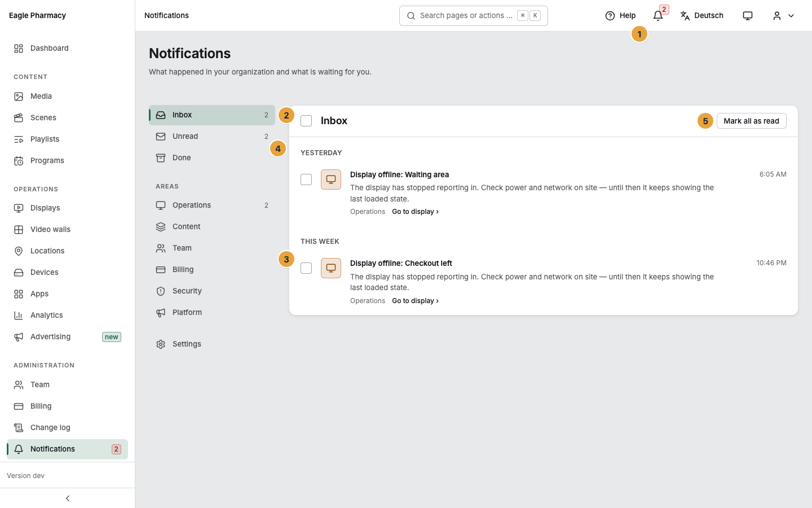Click the 10:46 PM timestamp
Screen dimensions: 812x508
pyautogui.click(x=771, y=263)
